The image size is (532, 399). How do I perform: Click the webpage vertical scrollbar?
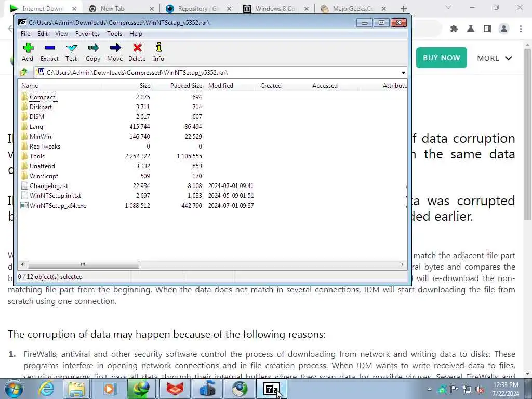point(527,134)
